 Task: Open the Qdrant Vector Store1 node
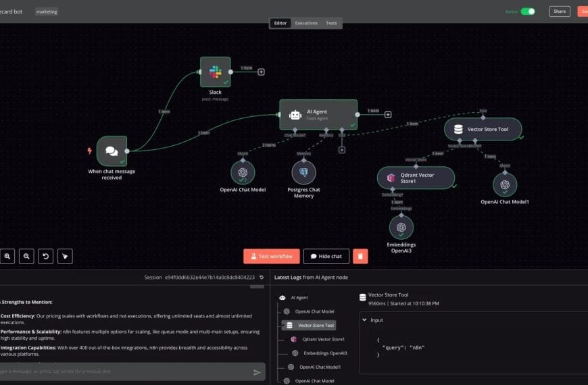(416, 178)
